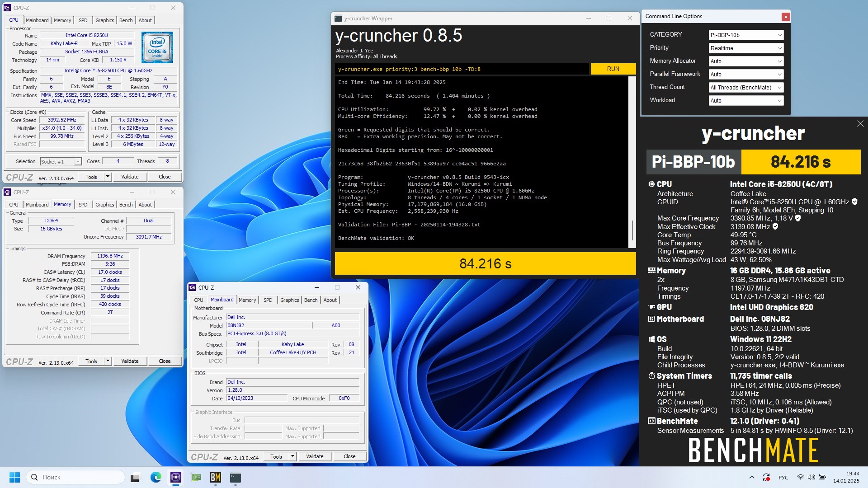The image size is (868, 488).
Task: Open Task View on taskbar
Action: [x=136, y=477]
